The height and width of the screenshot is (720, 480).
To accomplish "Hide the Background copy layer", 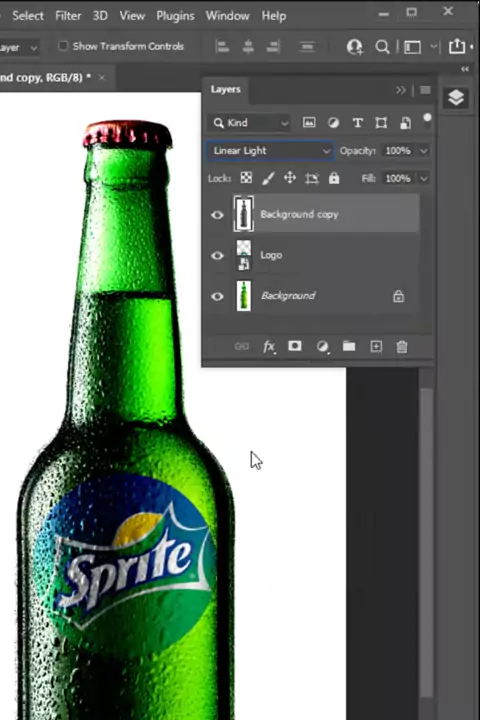I will pyautogui.click(x=217, y=214).
